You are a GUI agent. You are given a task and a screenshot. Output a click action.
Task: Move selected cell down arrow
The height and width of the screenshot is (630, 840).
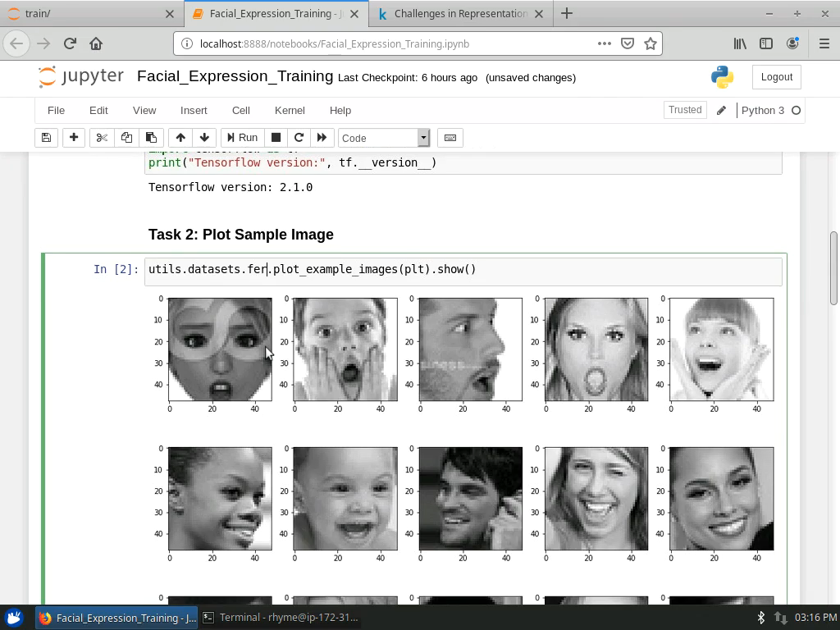pyautogui.click(x=204, y=138)
